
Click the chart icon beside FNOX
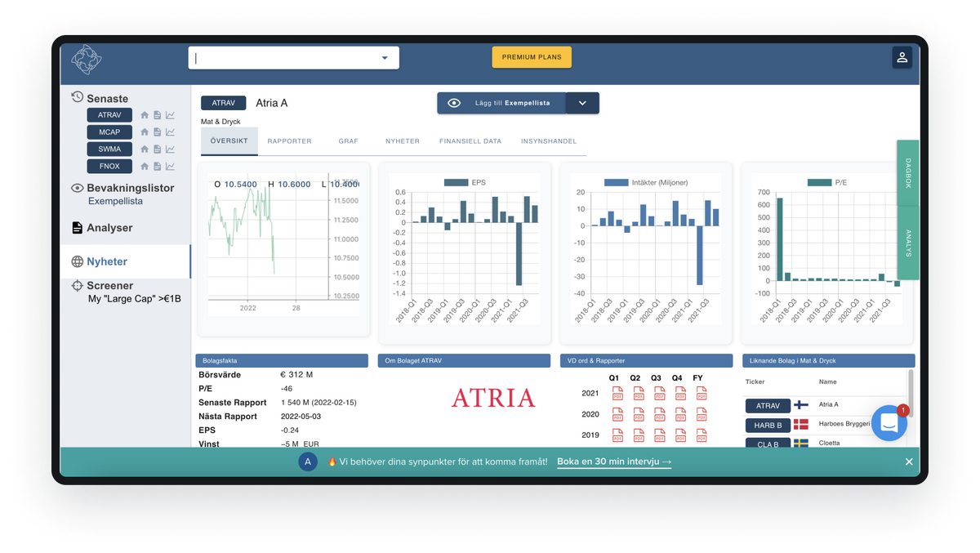[169, 166]
